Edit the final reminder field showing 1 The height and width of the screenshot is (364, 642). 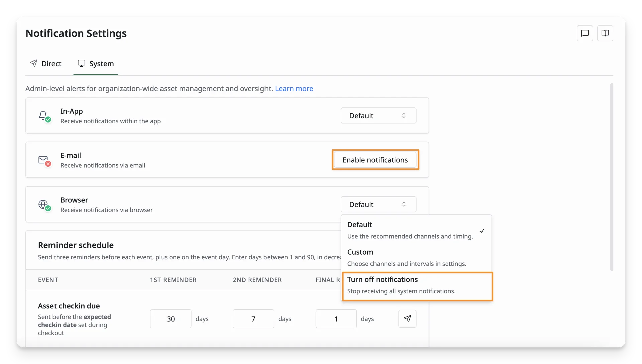click(336, 319)
